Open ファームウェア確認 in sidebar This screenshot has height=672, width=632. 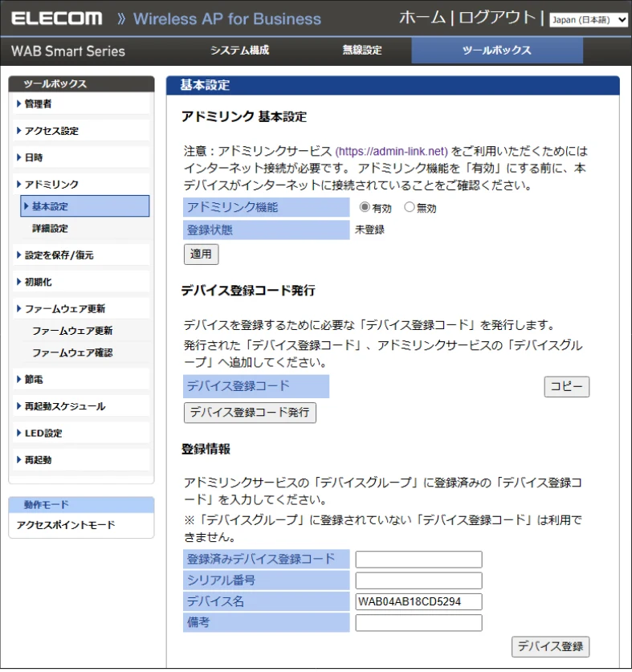tap(72, 352)
